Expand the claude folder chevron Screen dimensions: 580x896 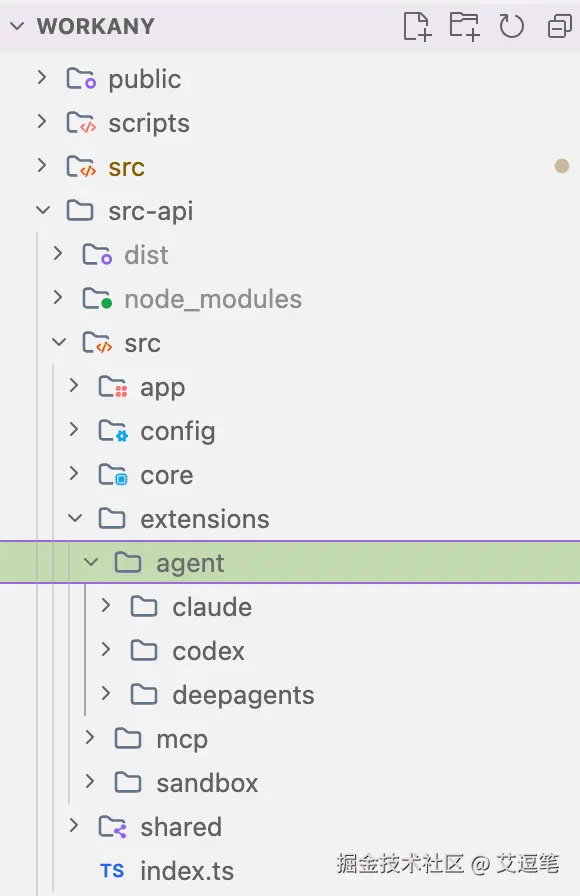(106, 606)
